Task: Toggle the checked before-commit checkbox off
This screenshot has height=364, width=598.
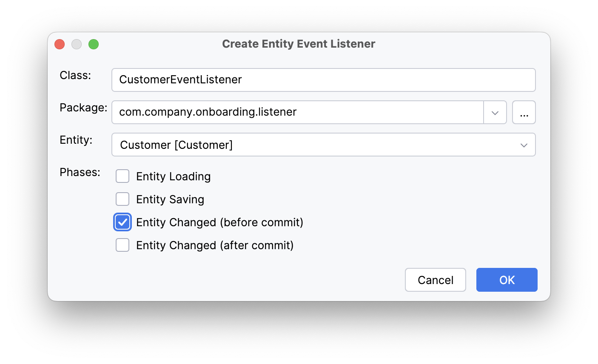Action: coord(122,222)
